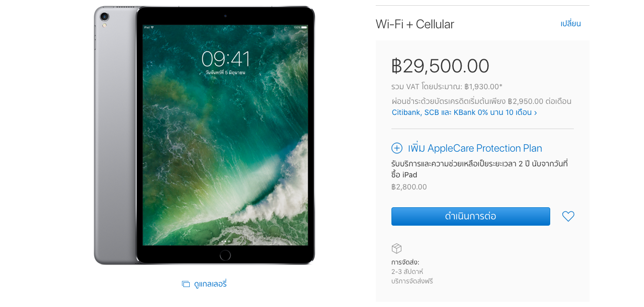644x307 pixels.
Task: Expand the bank installment chevron arrow
Action: coord(535,113)
